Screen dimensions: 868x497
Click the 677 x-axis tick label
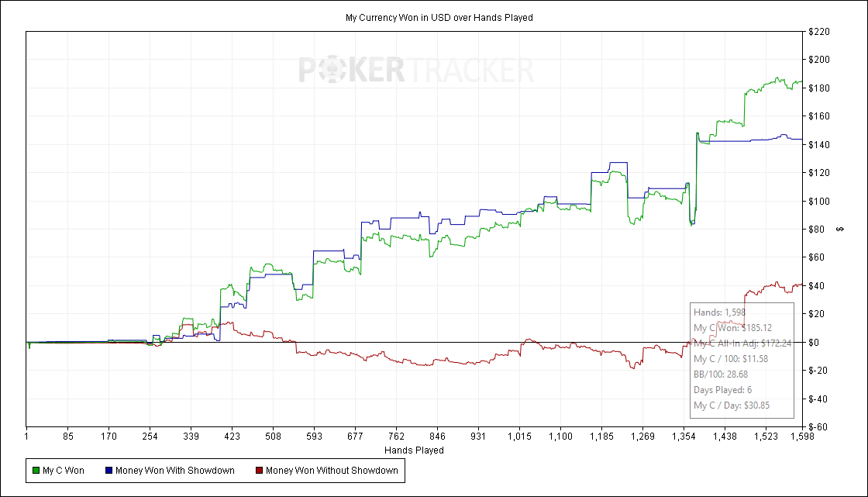coord(355,437)
